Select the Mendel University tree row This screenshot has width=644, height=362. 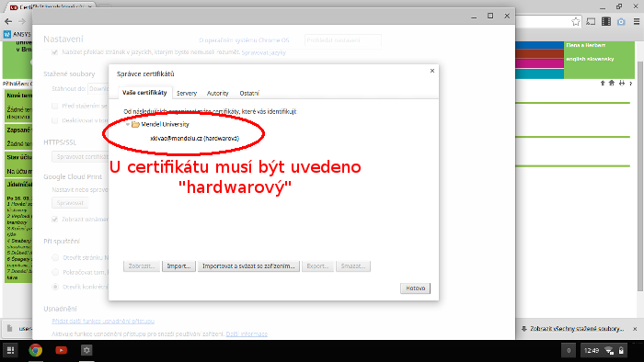(160, 124)
